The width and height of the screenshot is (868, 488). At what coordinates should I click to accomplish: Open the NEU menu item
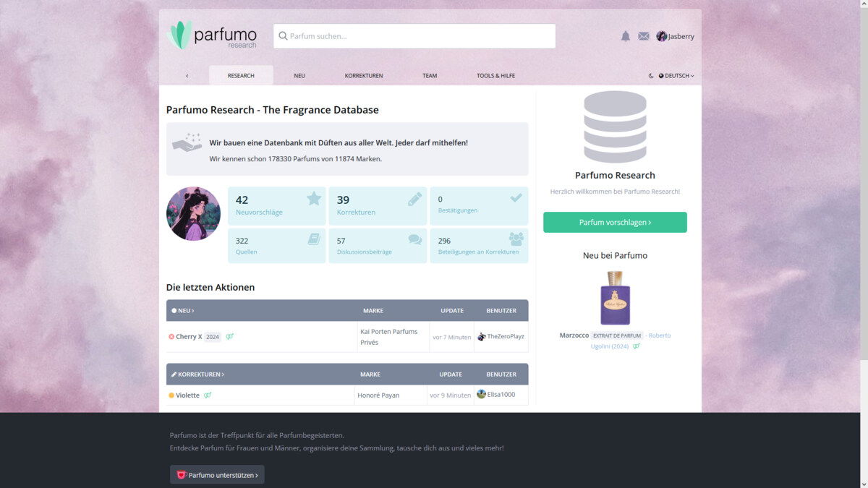point(299,75)
